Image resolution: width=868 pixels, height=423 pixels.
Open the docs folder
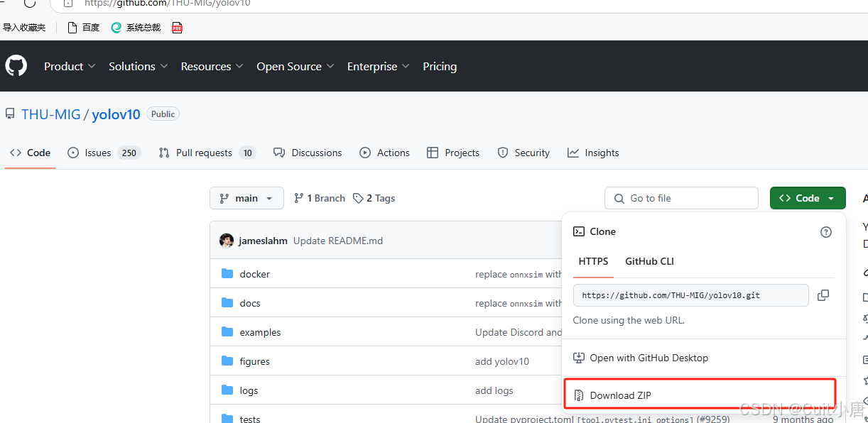[x=250, y=303]
